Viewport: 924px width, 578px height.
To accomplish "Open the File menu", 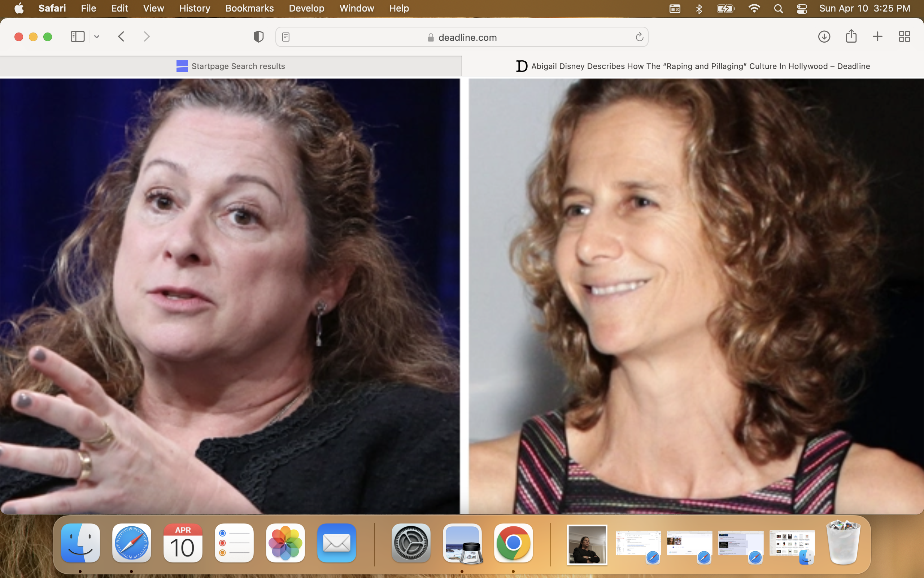I will point(88,8).
